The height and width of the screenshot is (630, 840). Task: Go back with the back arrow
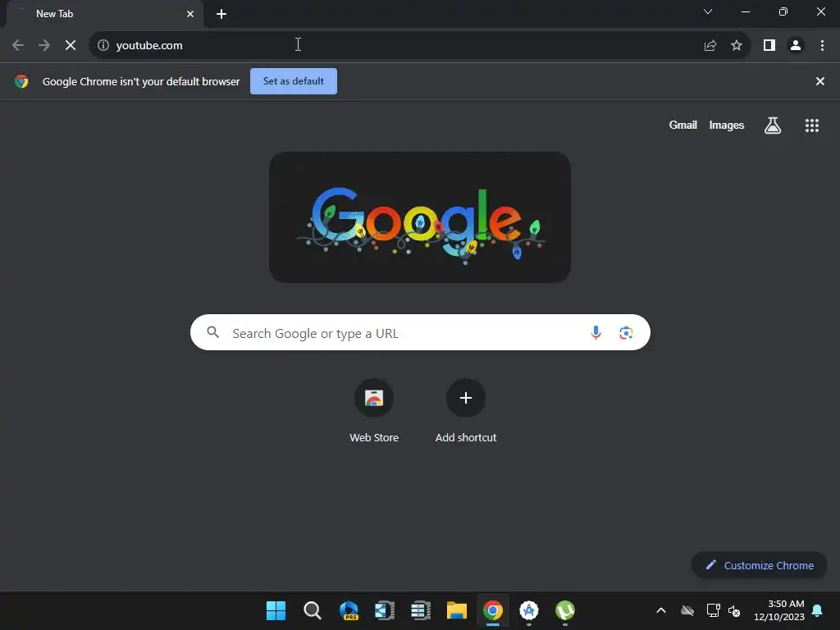point(18,46)
